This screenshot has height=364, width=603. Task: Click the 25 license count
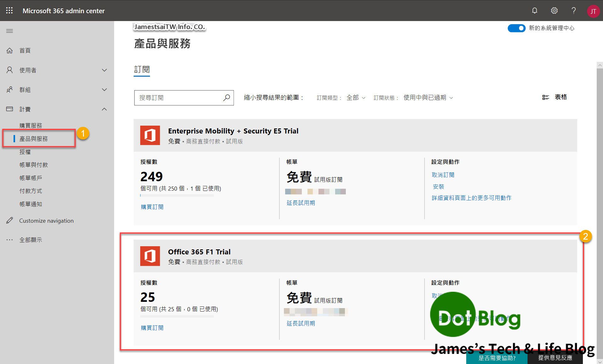tap(148, 297)
